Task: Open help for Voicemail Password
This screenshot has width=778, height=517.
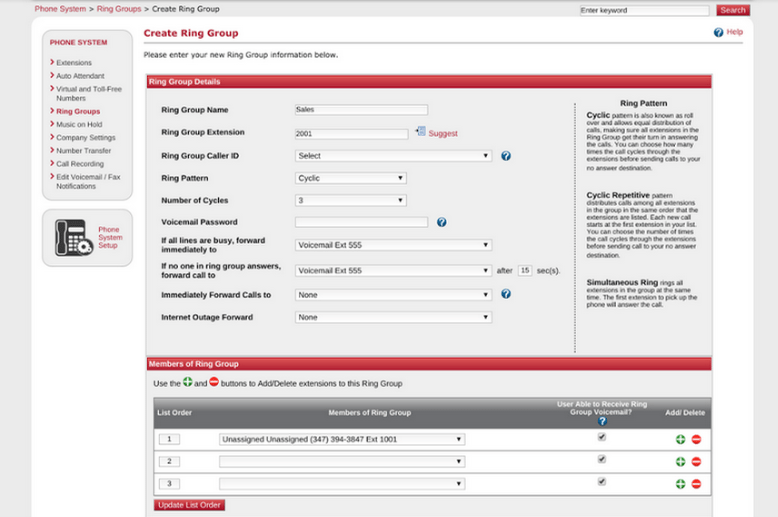Action: (x=442, y=222)
